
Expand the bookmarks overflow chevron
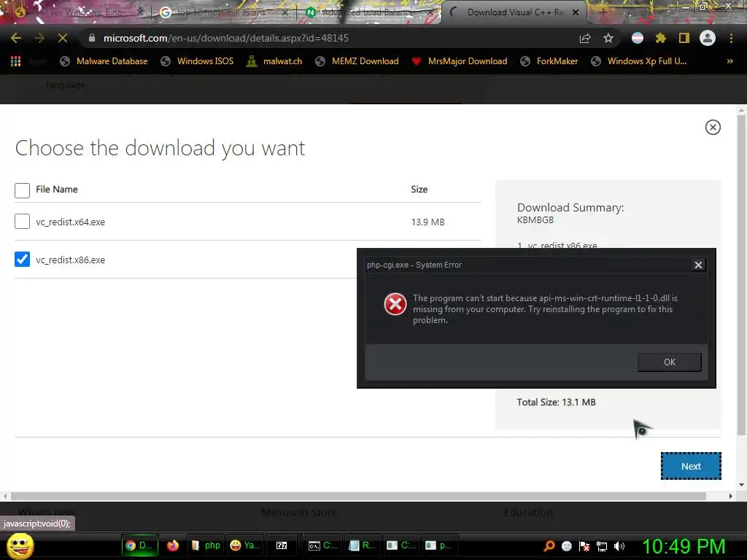point(729,61)
